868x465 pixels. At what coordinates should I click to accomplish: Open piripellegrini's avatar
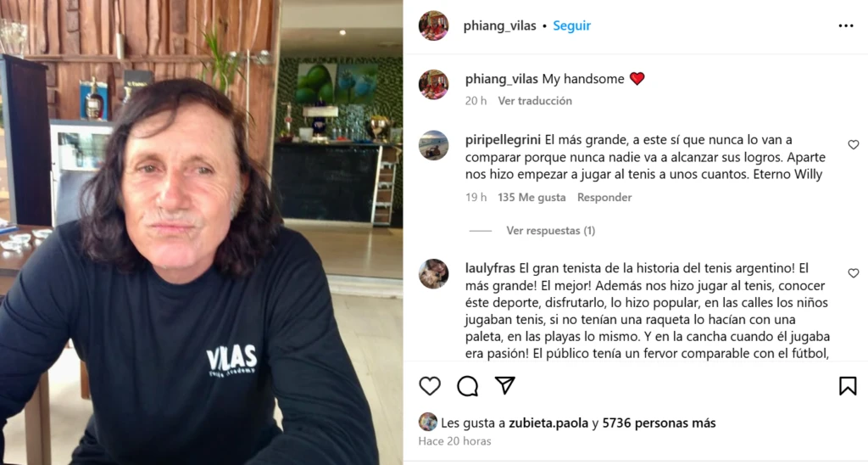tap(433, 145)
